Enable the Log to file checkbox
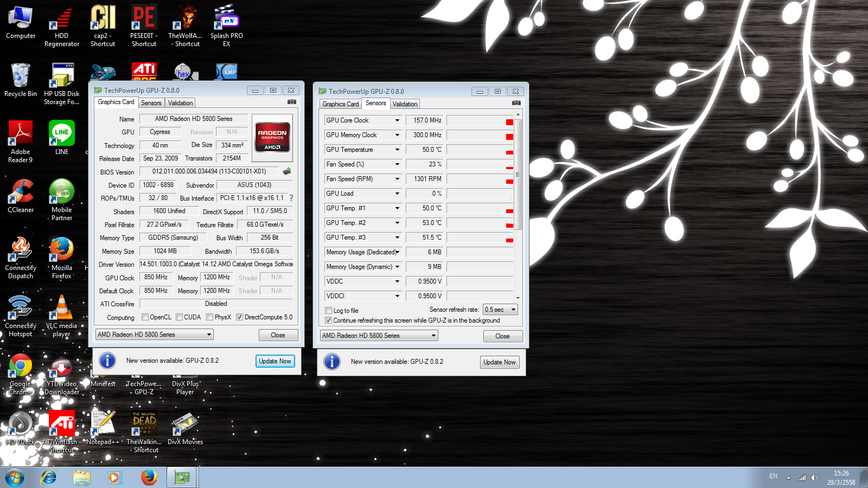Image resolution: width=868 pixels, height=488 pixels. (328, 311)
